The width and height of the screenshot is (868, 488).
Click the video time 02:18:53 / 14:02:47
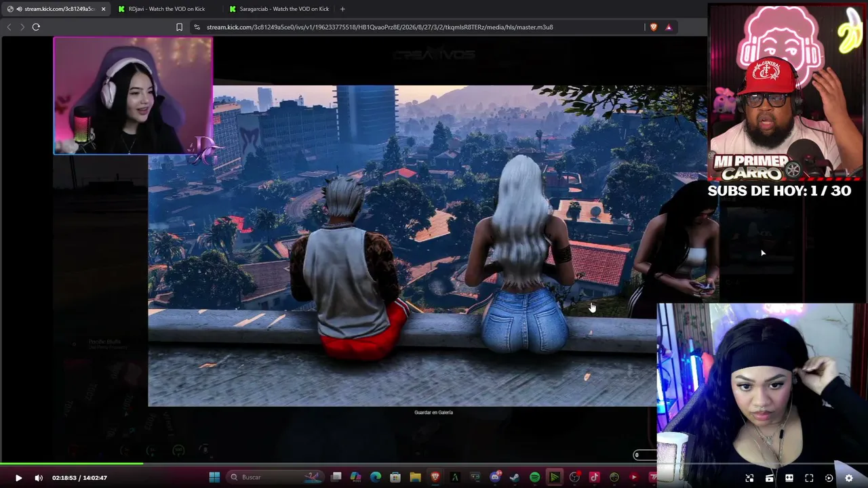79,478
